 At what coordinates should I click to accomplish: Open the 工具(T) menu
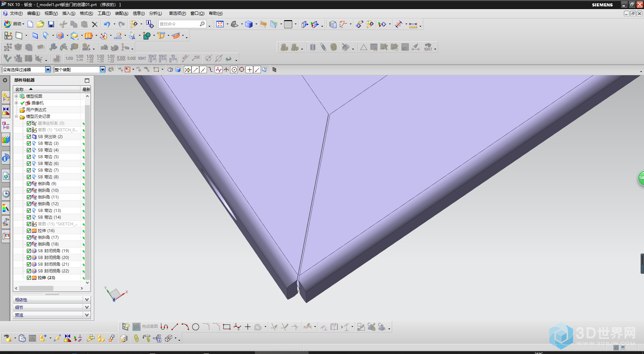(x=104, y=13)
